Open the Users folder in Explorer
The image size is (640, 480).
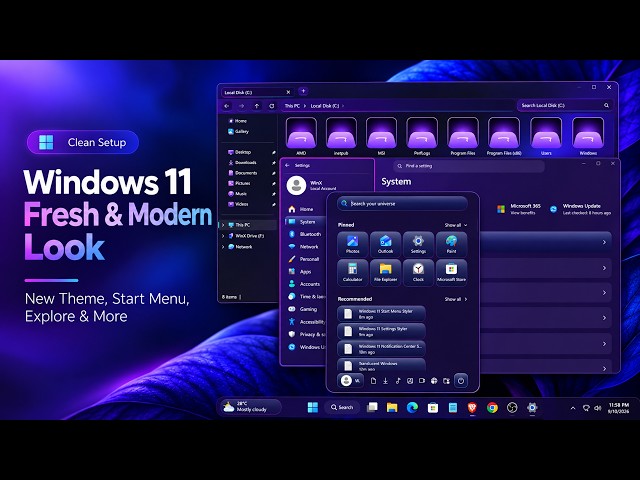pos(546,136)
